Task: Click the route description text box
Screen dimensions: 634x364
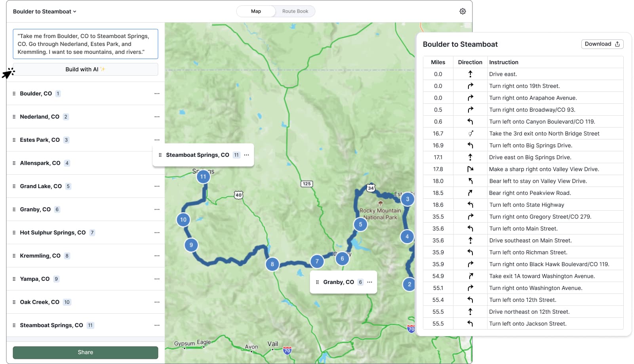Action: pos(85,44)
